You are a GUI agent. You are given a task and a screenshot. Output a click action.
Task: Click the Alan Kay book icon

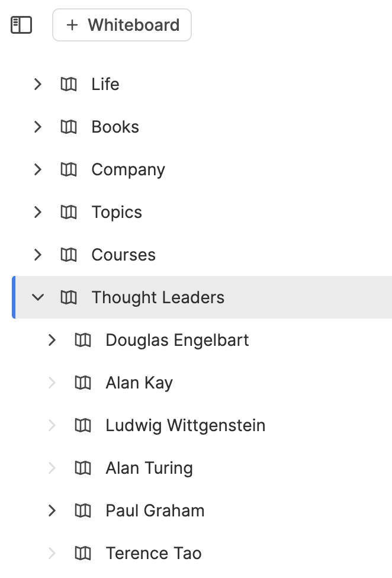83,383
